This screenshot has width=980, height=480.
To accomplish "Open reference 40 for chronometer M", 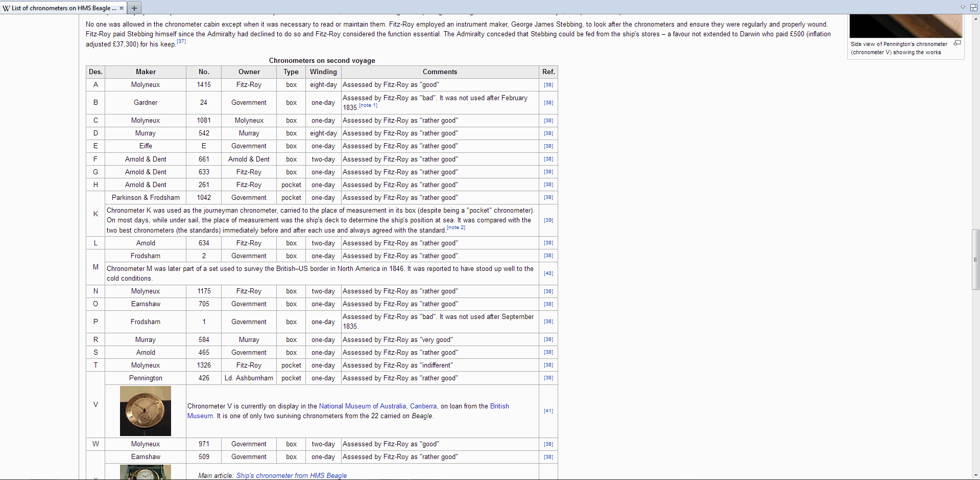I will point(548,273).
